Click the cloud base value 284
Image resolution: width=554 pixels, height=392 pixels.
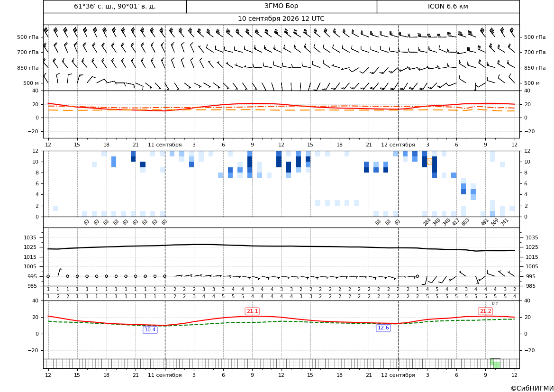(427, 222)
